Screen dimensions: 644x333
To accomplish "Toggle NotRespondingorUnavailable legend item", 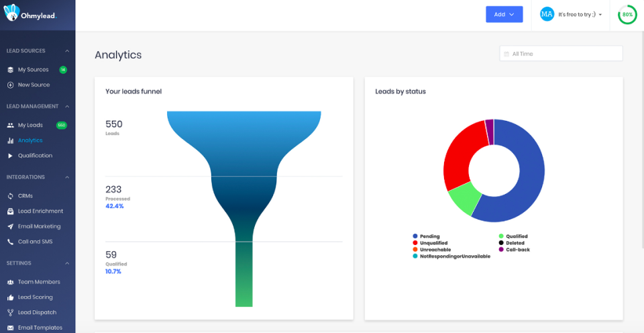I will click(x=451, y=256).
